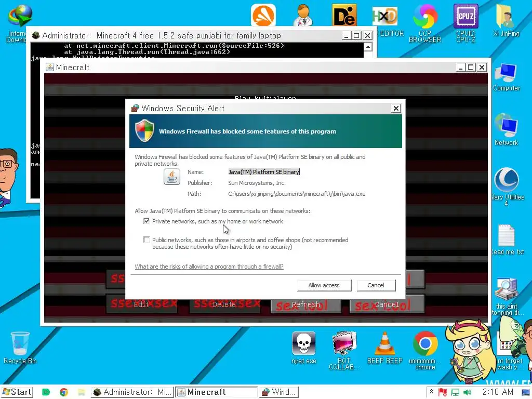
Task: Cancel the Windows Security Alert dialog
Action: click(376, 285)
